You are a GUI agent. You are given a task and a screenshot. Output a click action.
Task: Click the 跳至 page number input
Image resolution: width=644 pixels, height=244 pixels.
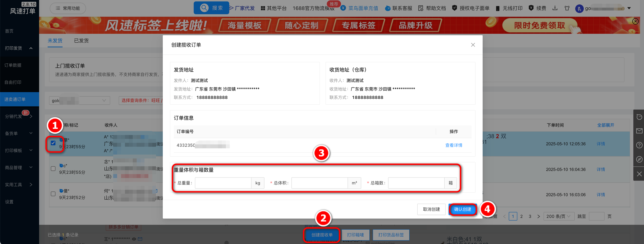[x=597, y=216]
